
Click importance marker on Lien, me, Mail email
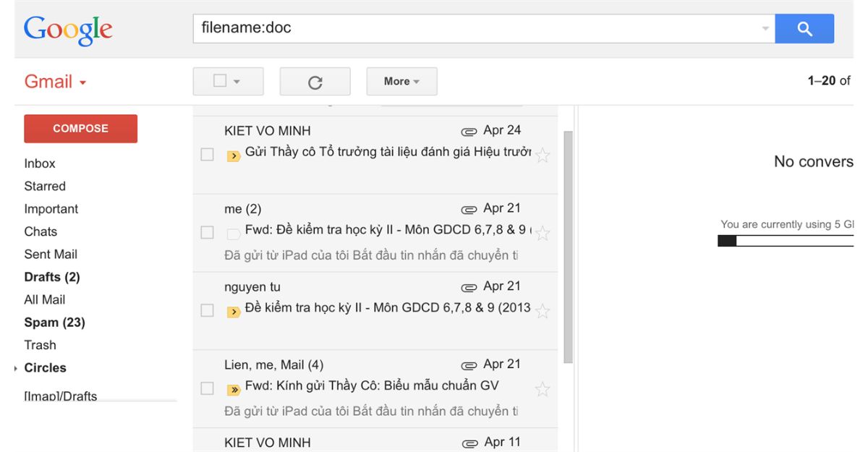tap(234, 390)
